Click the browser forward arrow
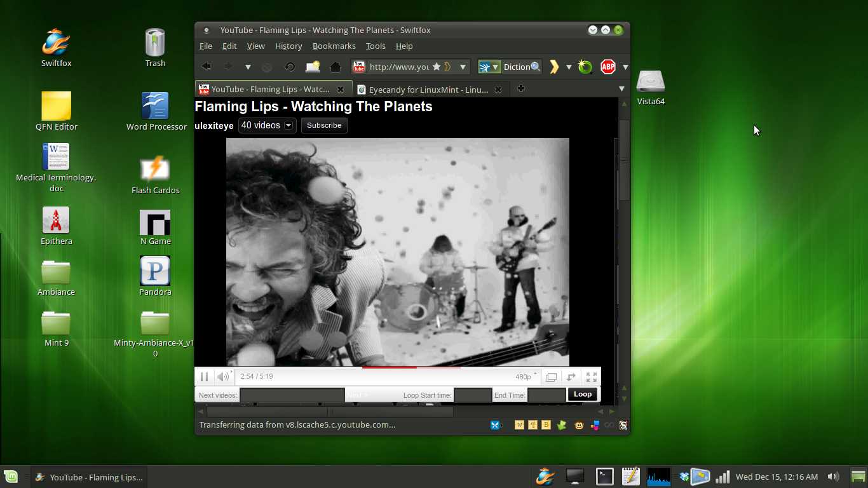The height and width of the screenshot is (488, 868). 227,67
